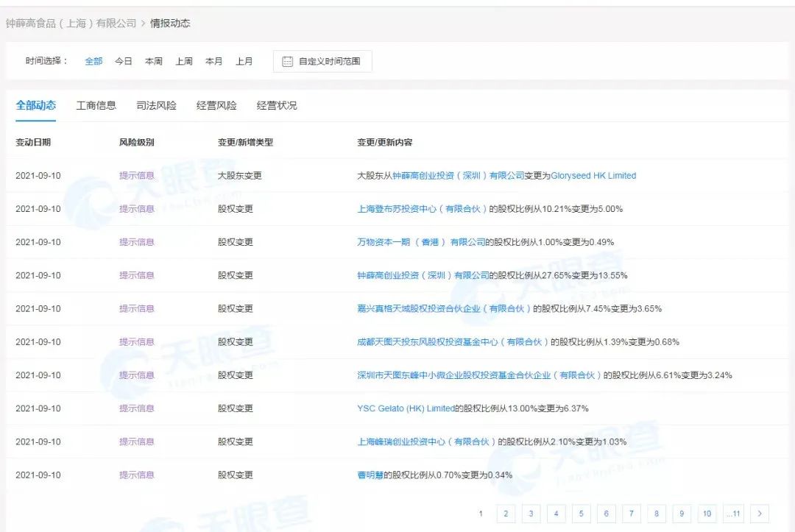This screenshot has width=795, height=532.
Task: Select 上周 time filter
Action: [184, 61]
